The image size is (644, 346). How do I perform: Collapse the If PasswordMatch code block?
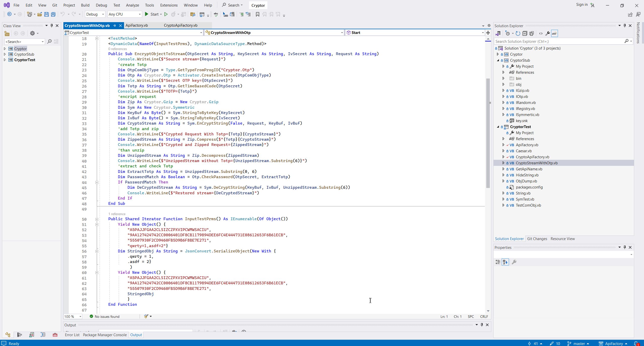pos(97,182)
